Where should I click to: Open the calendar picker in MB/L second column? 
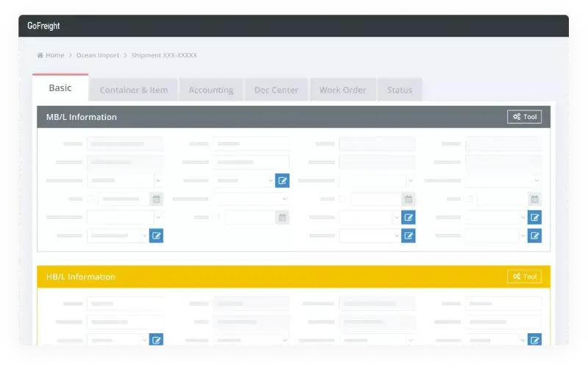[x=282, y=217]
